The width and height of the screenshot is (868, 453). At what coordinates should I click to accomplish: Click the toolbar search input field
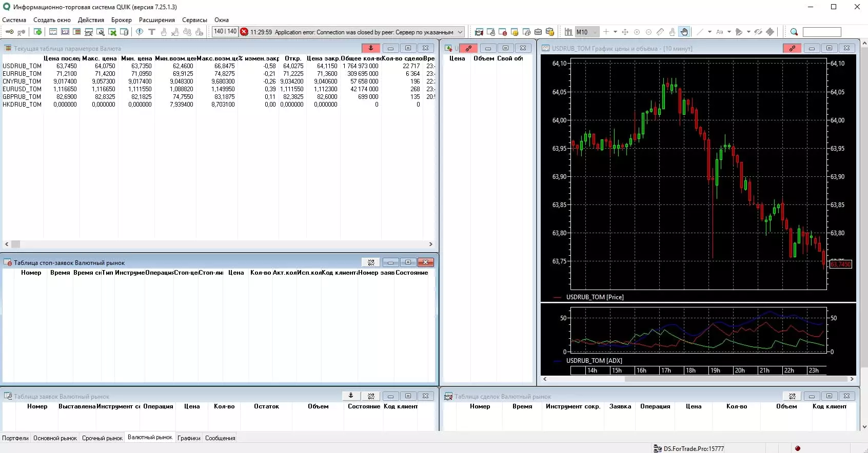(822, 32)
